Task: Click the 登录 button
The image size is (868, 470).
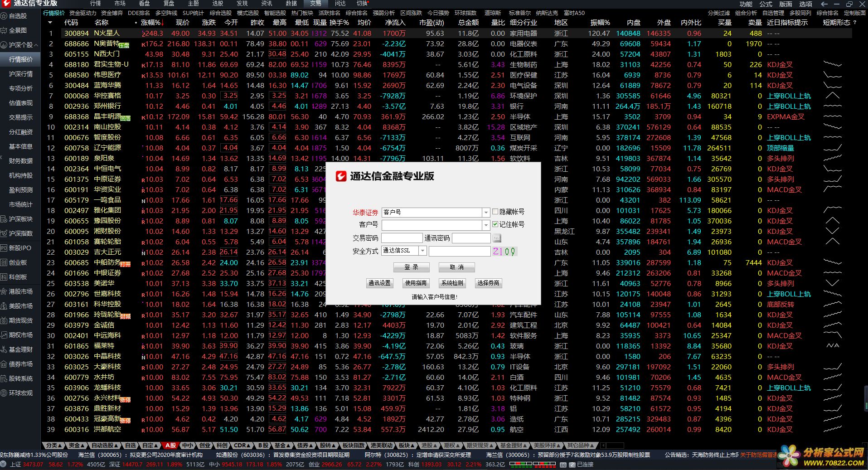Action: point(412,267)
